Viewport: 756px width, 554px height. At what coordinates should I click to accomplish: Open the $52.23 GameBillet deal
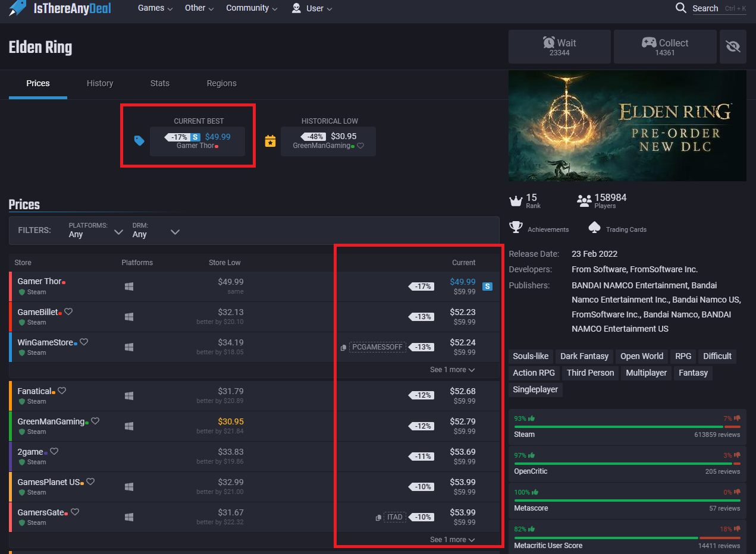click(462, 311)
